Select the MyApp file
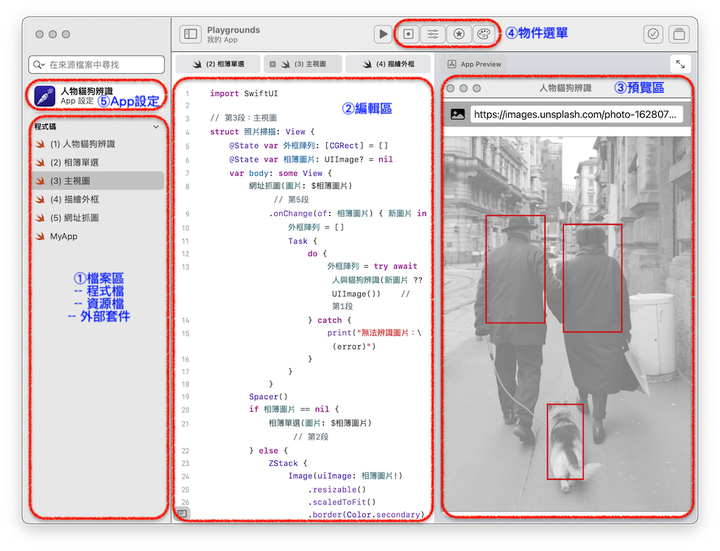Image resolution: width=720 pixels, height=551 pixels. 98,236
